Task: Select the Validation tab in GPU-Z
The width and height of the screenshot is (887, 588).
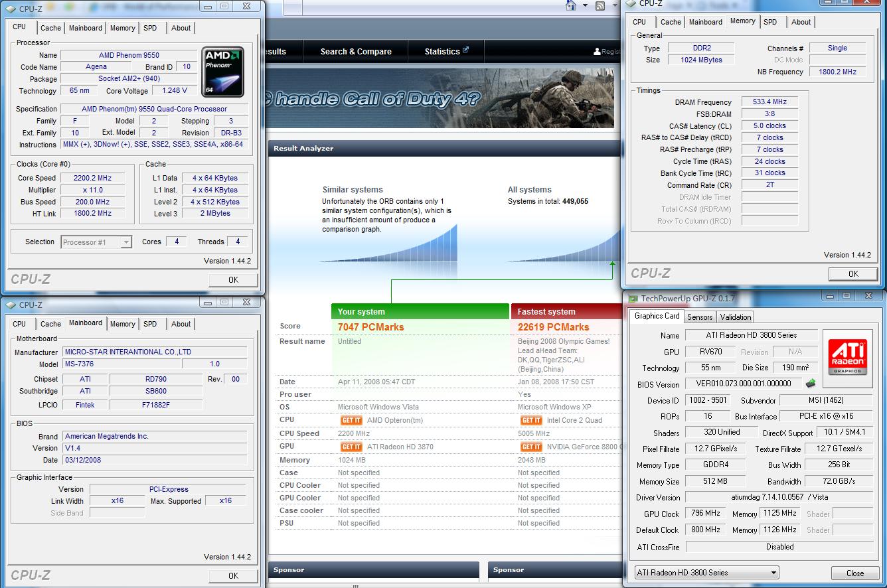Action: click(736, 317)
